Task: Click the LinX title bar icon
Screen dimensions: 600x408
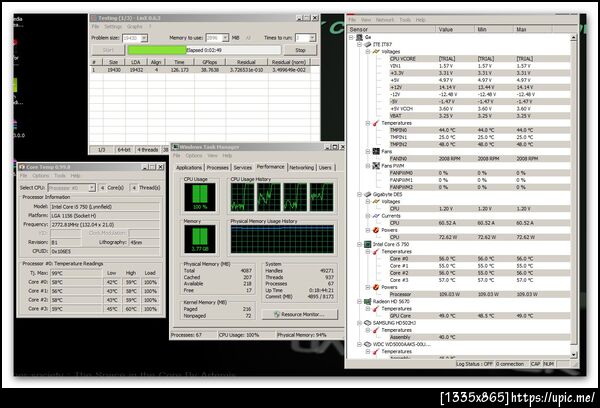Action: pyautogui.click(x=94, y=18)
